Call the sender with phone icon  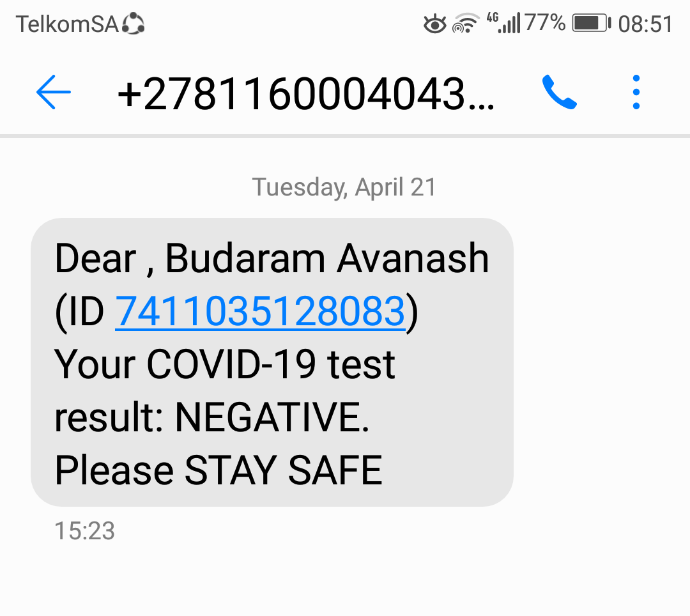click(x=559, y=92)
